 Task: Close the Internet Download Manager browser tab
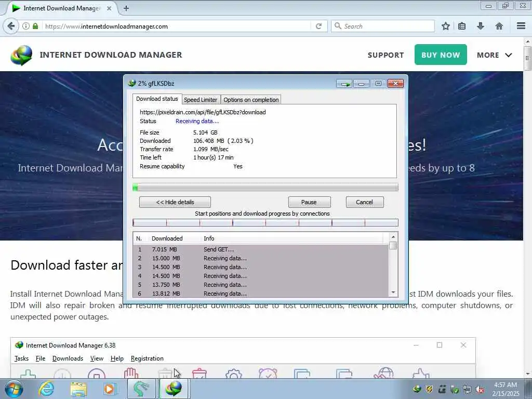(x=109, y=8)
